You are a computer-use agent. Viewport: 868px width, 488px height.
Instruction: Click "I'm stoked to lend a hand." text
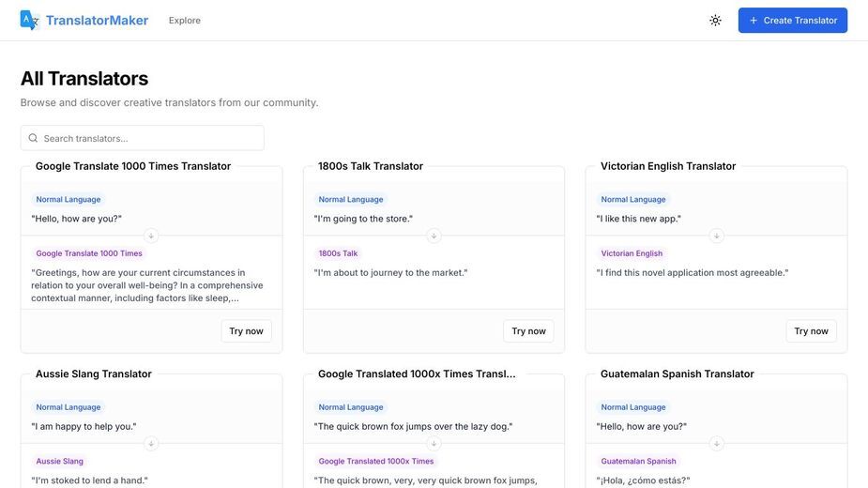pos(90,480)
